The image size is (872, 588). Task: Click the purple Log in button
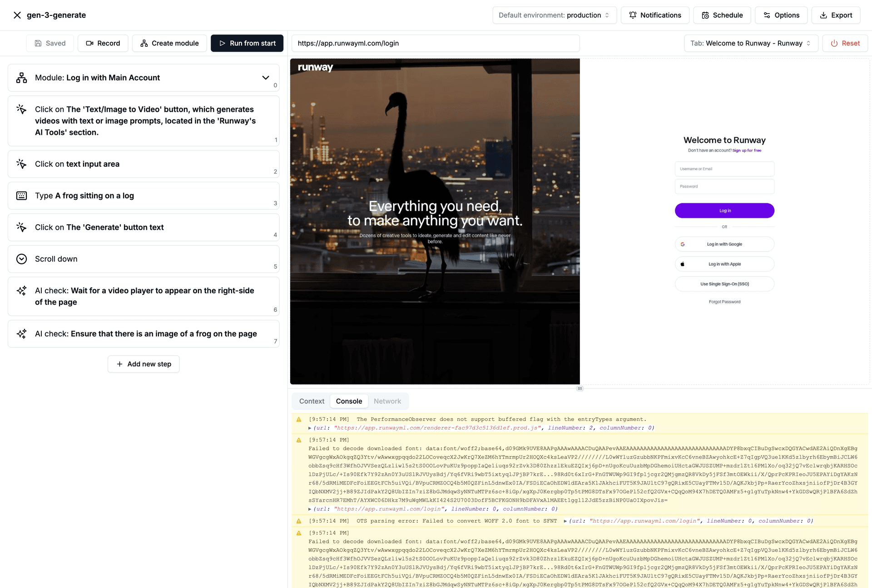tap(724, 211)
